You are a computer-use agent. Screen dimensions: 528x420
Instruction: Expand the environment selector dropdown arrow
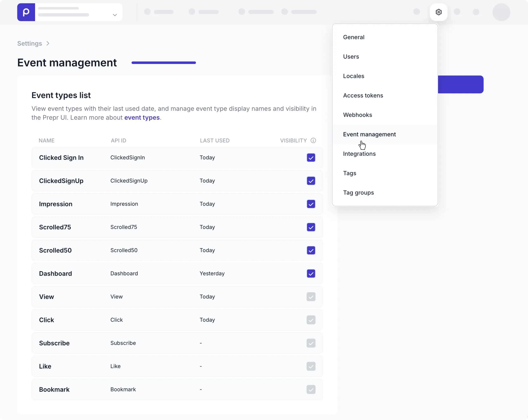(115, 15)
